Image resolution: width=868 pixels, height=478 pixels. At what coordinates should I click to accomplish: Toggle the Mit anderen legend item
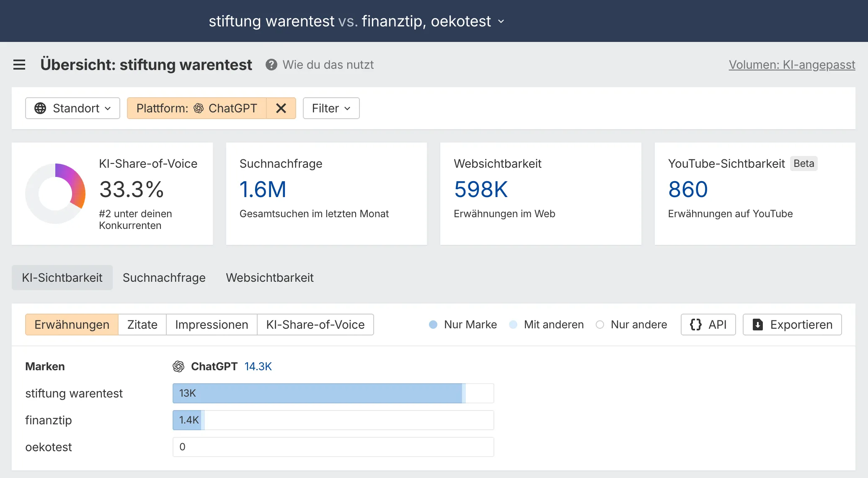coord(546,325)
